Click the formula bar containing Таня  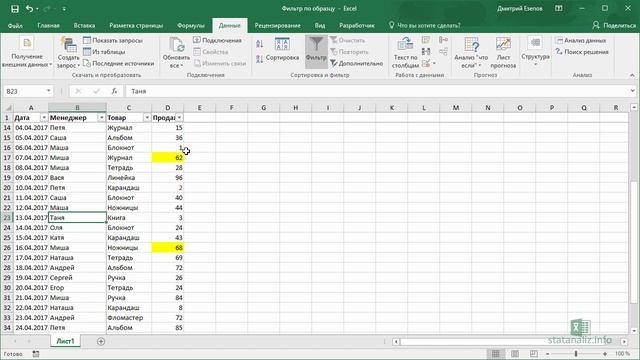(x=376, y=91)
